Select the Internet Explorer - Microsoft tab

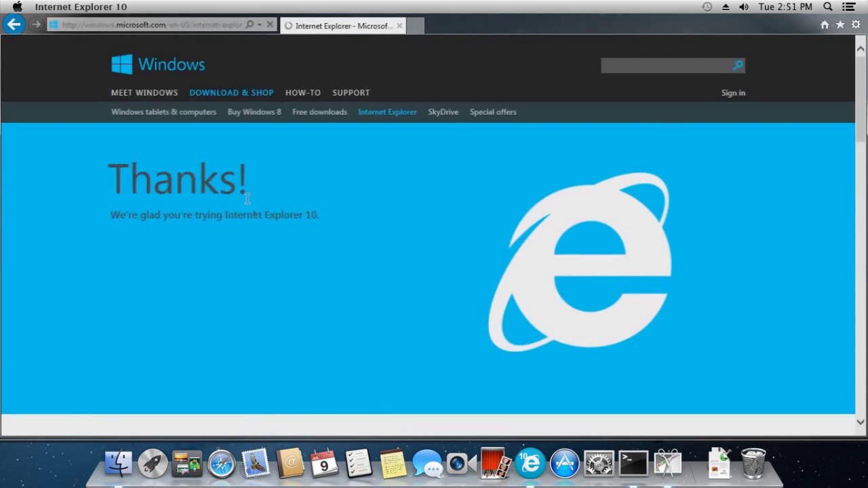[x=343, y=26]
